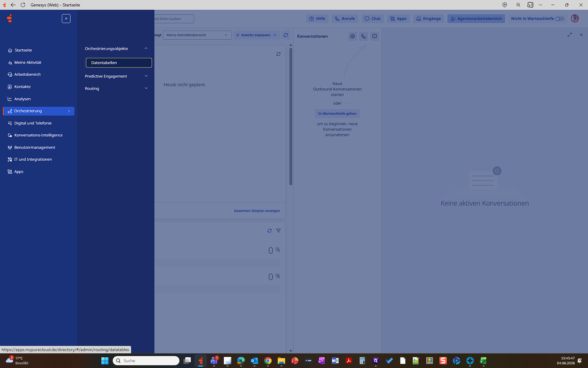Click the Genesys logo in sidebar
588x368 pixels.
tap(10, 18)
